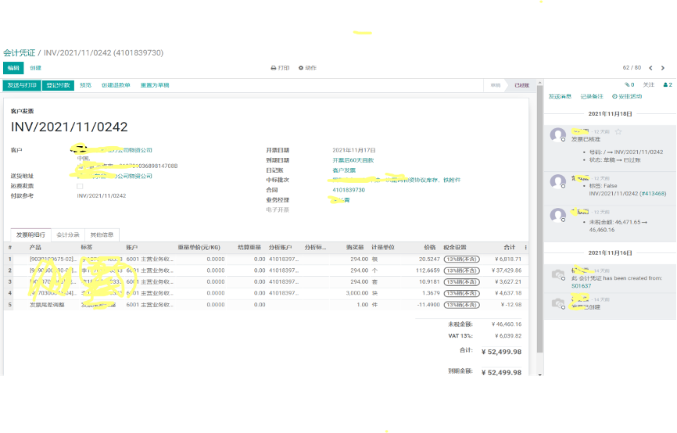Screen dimensions: 677x433
Task: Open contract link 4101839730
Action: click(x=349, y=190)
